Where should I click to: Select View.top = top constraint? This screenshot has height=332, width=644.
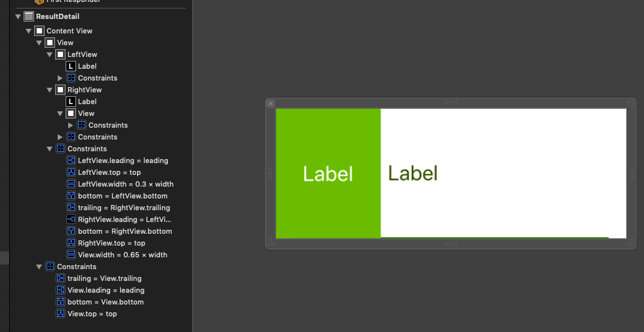coord(92,314)
